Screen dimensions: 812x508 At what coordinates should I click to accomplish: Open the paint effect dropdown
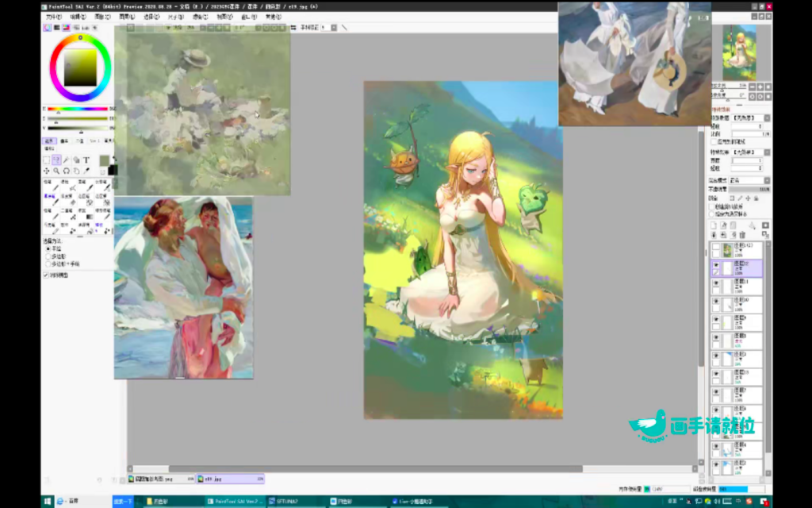pyautogui.click(x=749, y=151)
